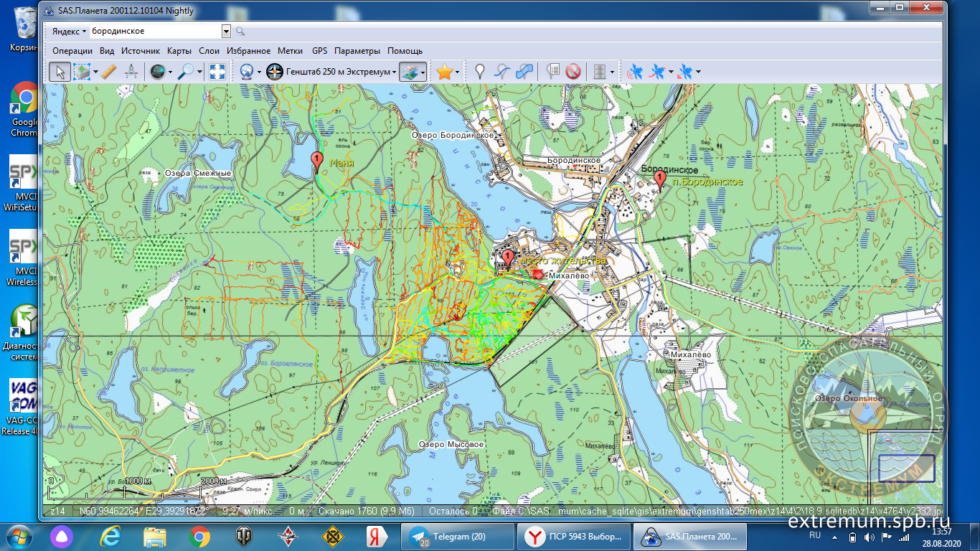Open the Параметры menu
The height and width of the screenshot is (551, 980).
coord(357,51)
